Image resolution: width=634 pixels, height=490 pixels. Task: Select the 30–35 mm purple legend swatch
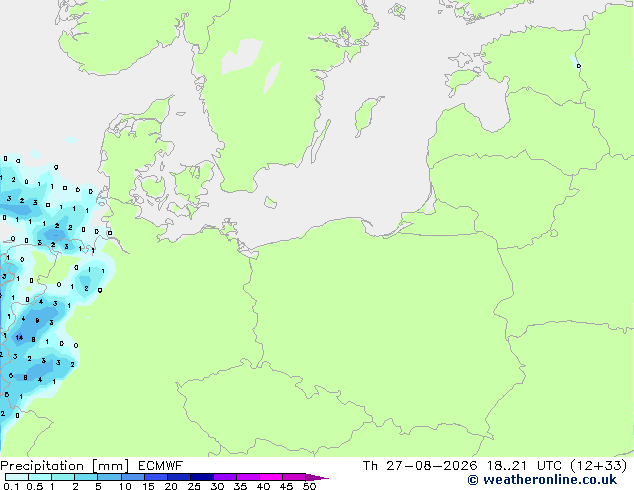[x=224, y=477]
